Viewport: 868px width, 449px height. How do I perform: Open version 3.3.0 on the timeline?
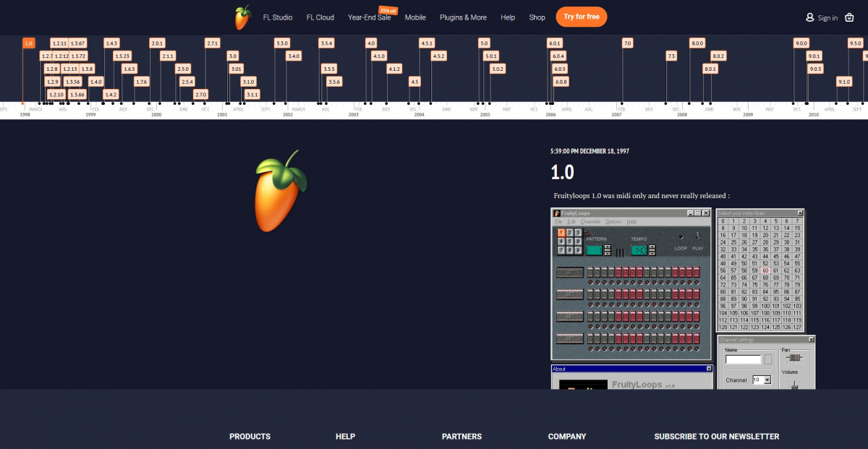[x=282, y=43]
